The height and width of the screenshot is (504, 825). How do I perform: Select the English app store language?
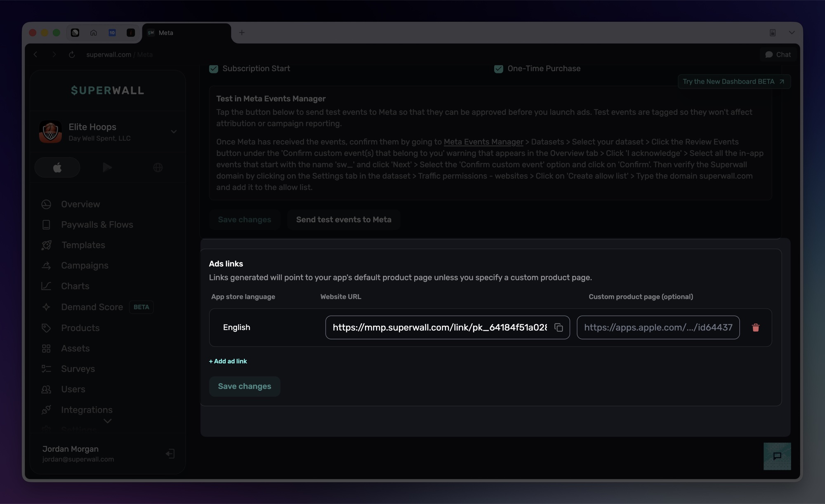pyautogui.click(x=237, y=327)
